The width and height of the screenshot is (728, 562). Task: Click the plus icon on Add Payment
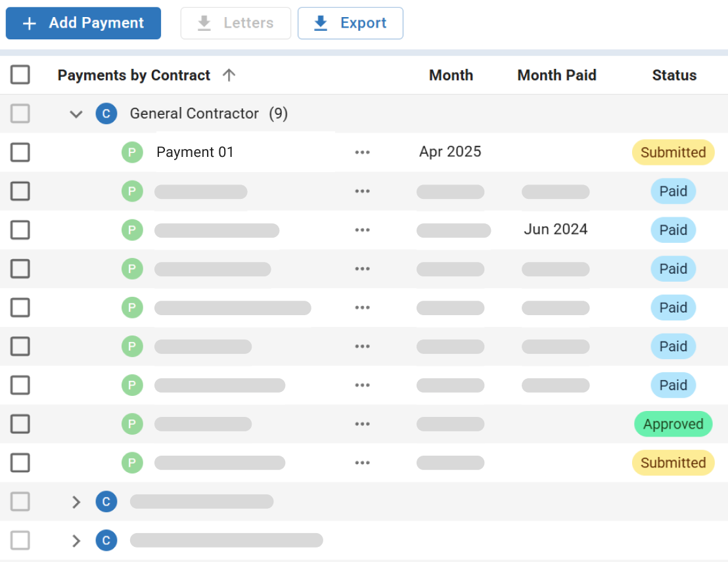29,23
